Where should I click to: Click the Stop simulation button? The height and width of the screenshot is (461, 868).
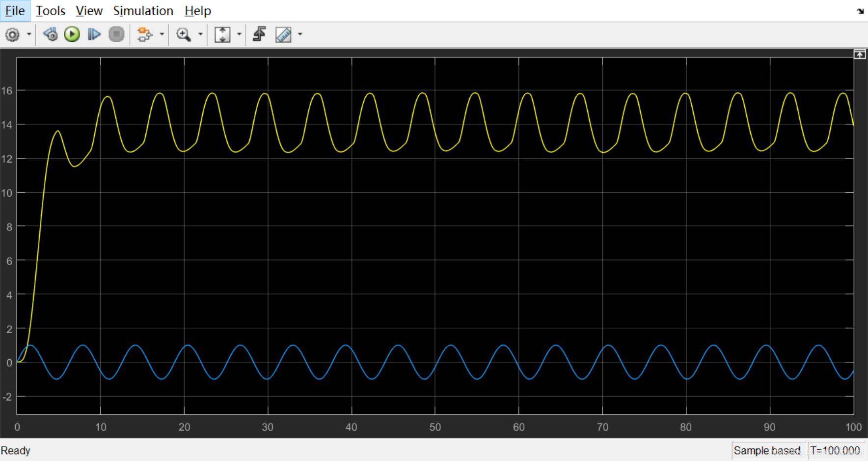click(116, 34)
